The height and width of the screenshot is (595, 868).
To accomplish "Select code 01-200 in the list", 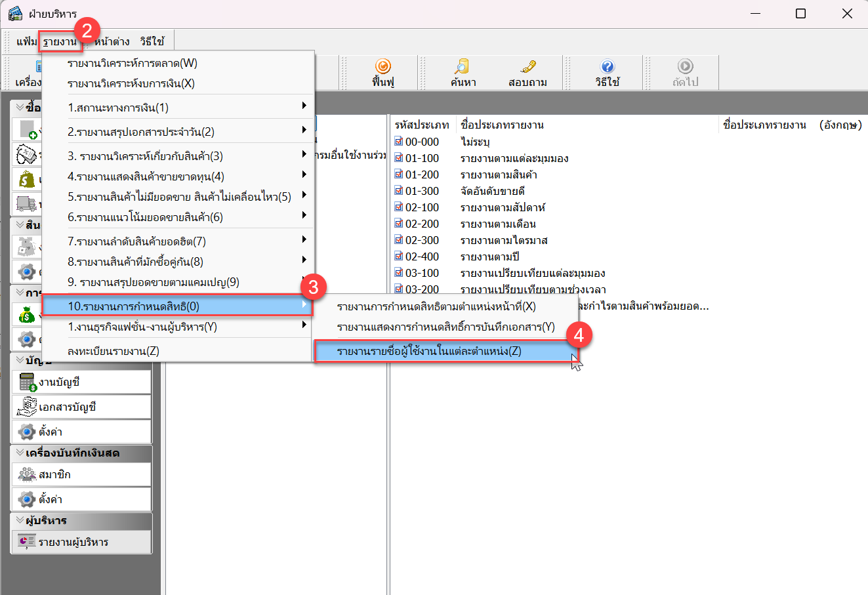I will 422,174.
